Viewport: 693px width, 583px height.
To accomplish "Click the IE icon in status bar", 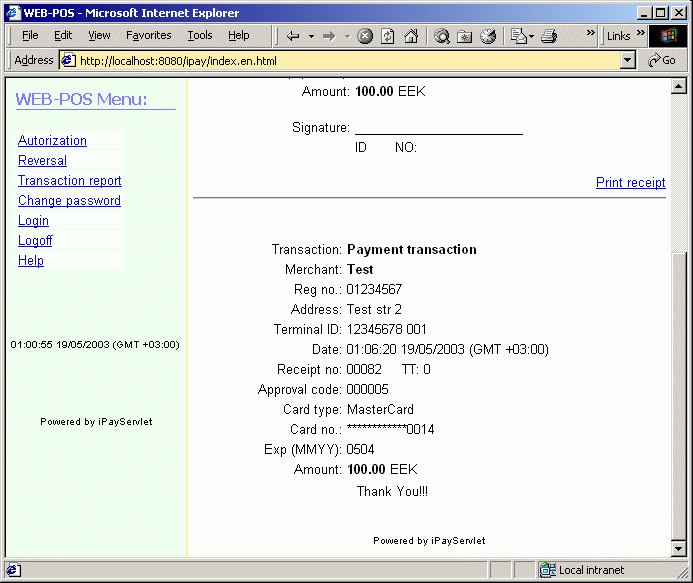I will 13,570.
